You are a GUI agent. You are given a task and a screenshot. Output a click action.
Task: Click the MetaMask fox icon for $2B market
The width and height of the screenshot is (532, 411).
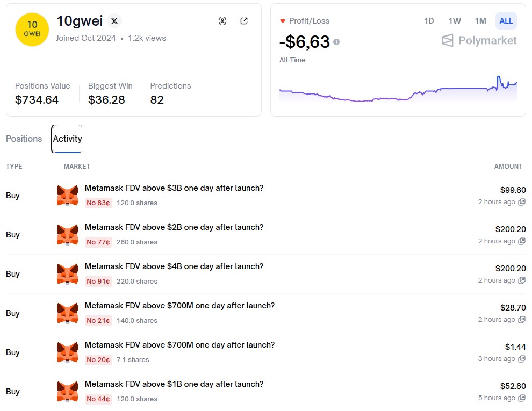click(x=68, y=235)
